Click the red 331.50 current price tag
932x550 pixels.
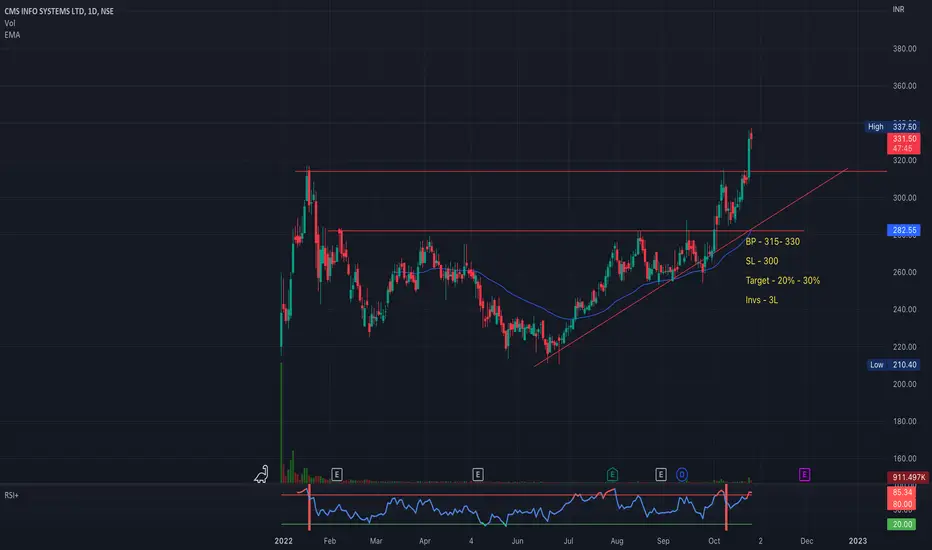903,143
